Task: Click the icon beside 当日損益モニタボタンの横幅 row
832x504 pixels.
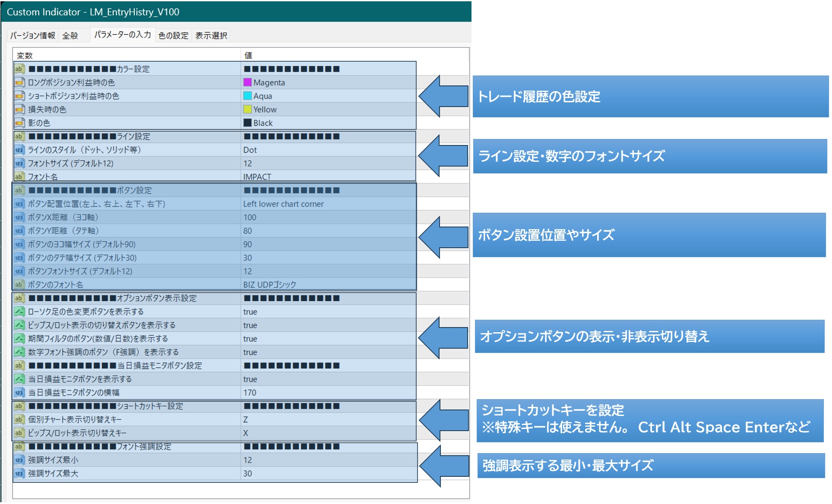Action: coord(19,393)
